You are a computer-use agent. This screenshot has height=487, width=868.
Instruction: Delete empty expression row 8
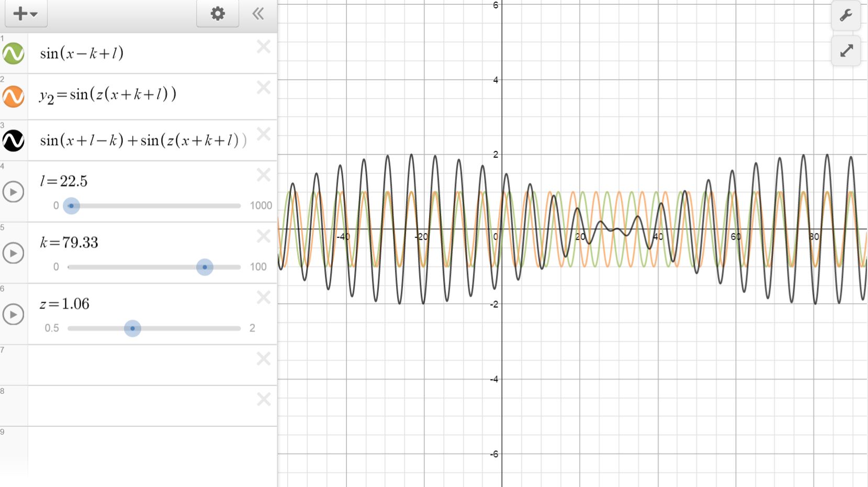click(x=264, y=400)
